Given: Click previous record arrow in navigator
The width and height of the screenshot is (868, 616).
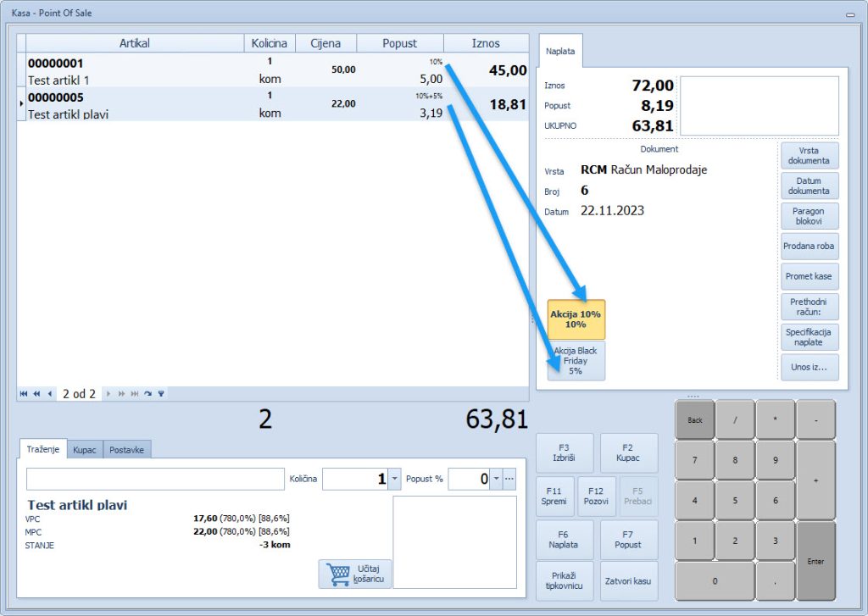Looking at the screenshot, I should pyautogui.click(x=50, y=393).
